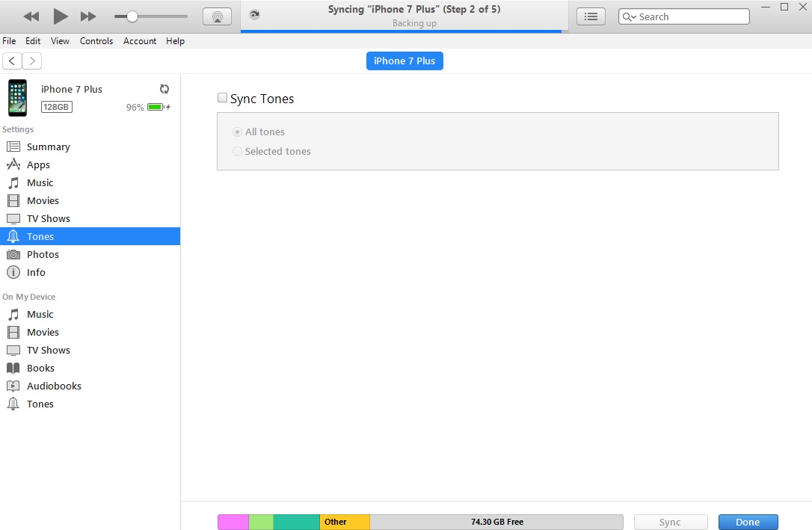Go forward with the right arrow
This screenshot has width=812, height=530.
pos(32,61)
